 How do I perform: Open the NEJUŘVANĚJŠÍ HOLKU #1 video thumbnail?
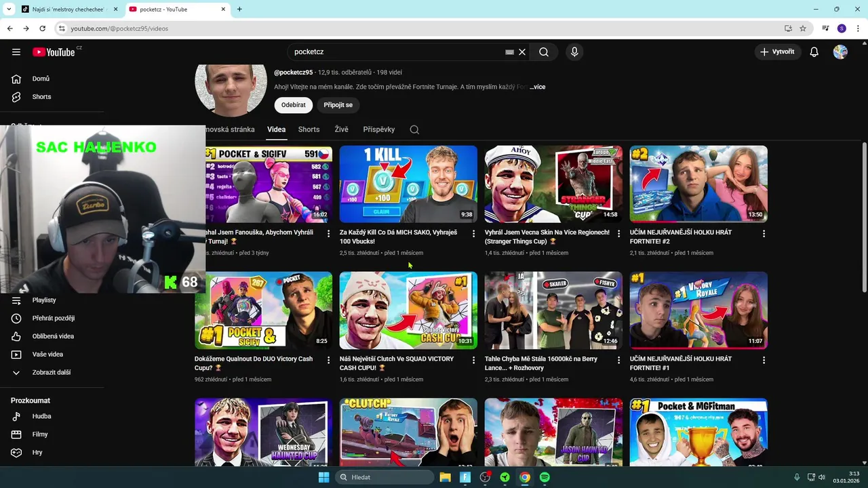coord(698,310)
